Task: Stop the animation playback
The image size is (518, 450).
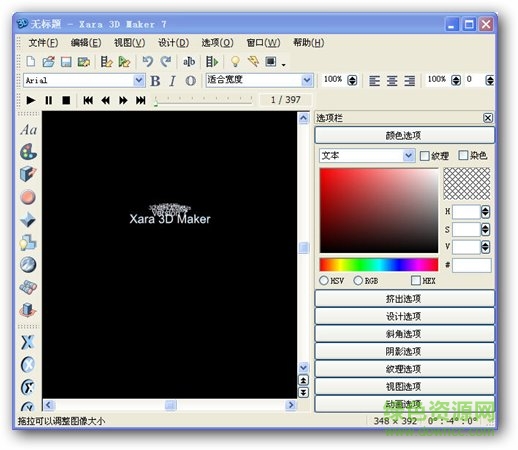Action: pyautogui.click(x=66, y=100)
